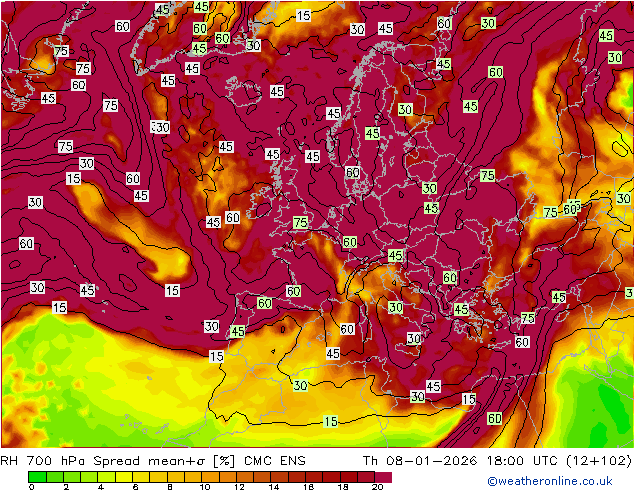Select the colour scale tick label '20'
634x490 pixels.
pyautogui.click(x=378, y=487)
